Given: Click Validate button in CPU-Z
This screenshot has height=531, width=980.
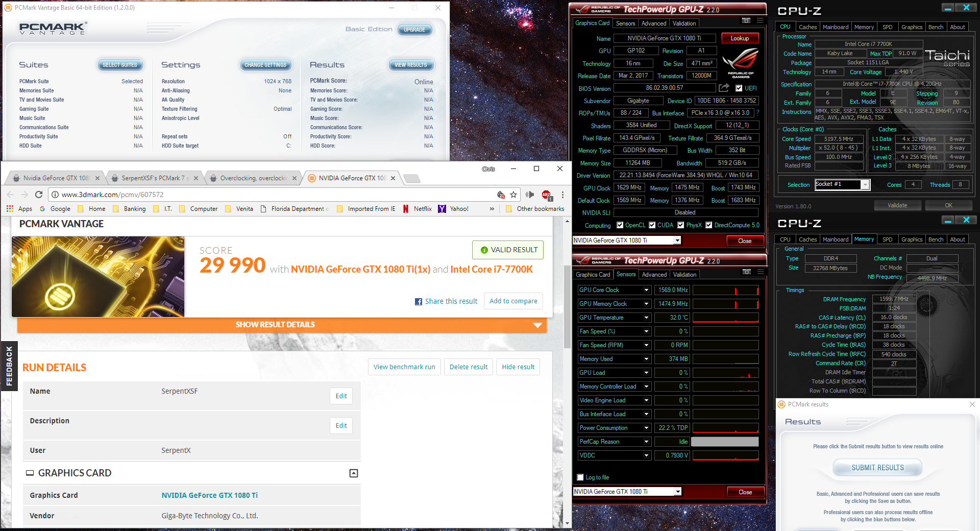Looking at the screenshot, I should 897,205.
